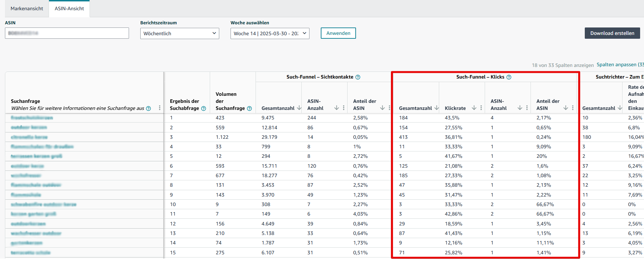Sort by Sichtkontakte Anteil der ASIN arrow
Screen dimensions: 644x261
coord(382,108)
